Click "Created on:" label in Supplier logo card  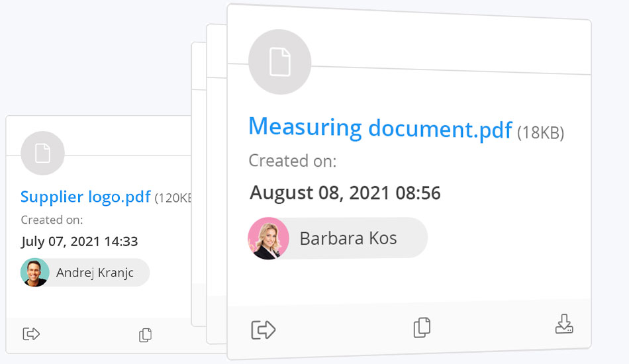[52, 220]
